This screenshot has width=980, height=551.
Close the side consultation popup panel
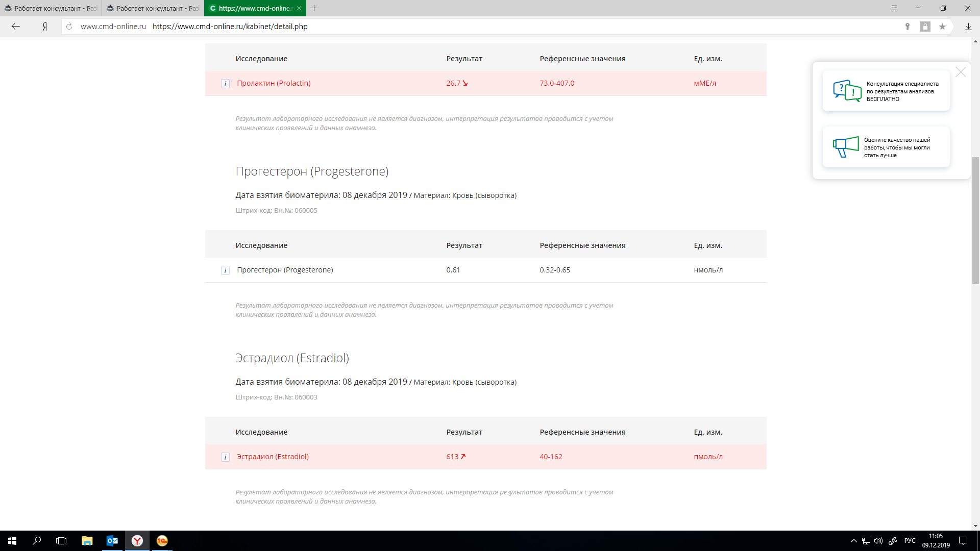point(961,72)
